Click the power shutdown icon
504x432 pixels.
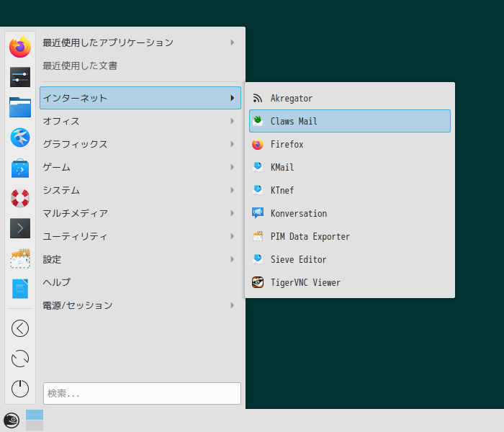20,389
